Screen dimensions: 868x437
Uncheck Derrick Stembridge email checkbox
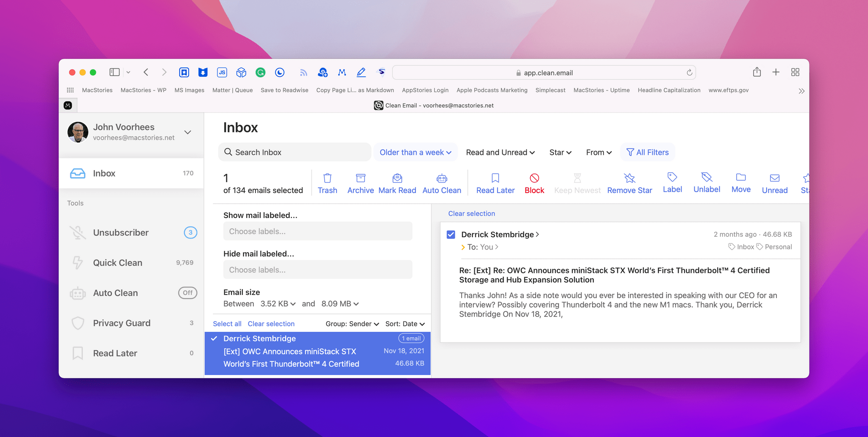[x=451, y=235]
